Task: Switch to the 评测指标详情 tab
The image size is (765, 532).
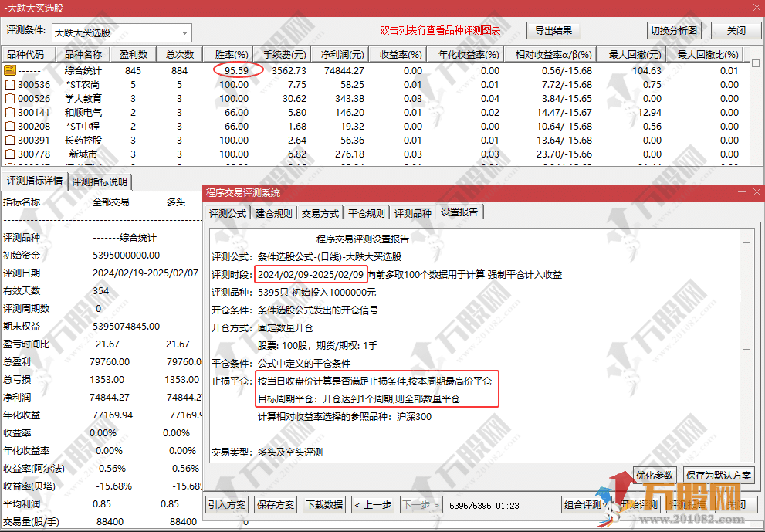Action: pos(34,181)
